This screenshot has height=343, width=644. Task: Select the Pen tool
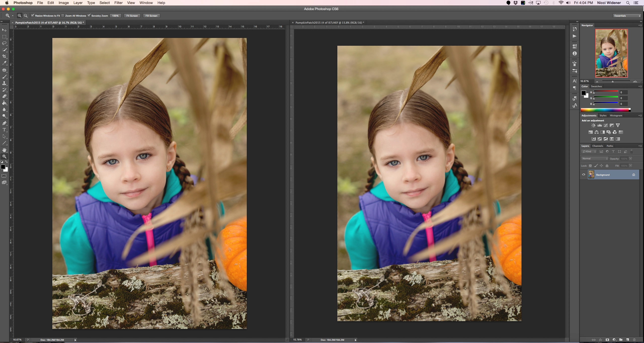click(x=4, y=123)
